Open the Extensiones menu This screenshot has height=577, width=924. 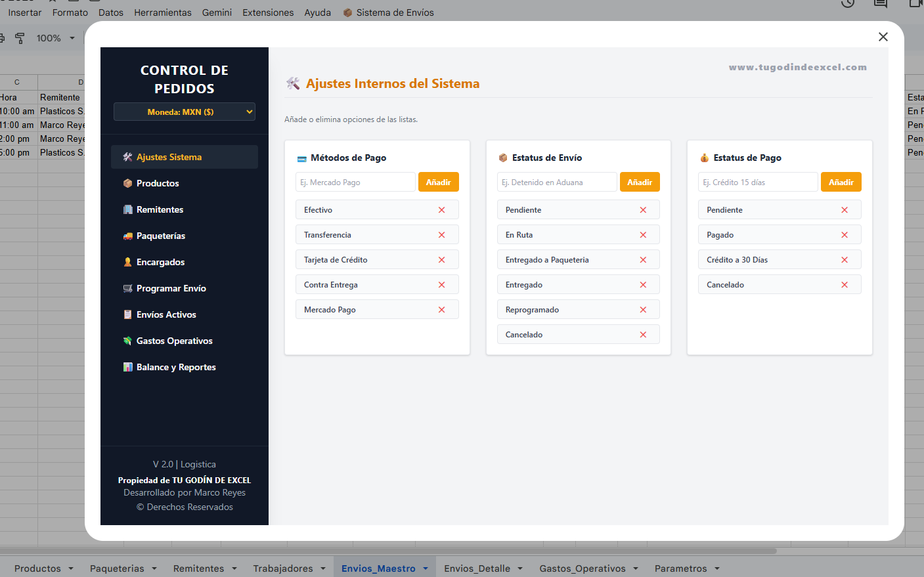(268, 12)
